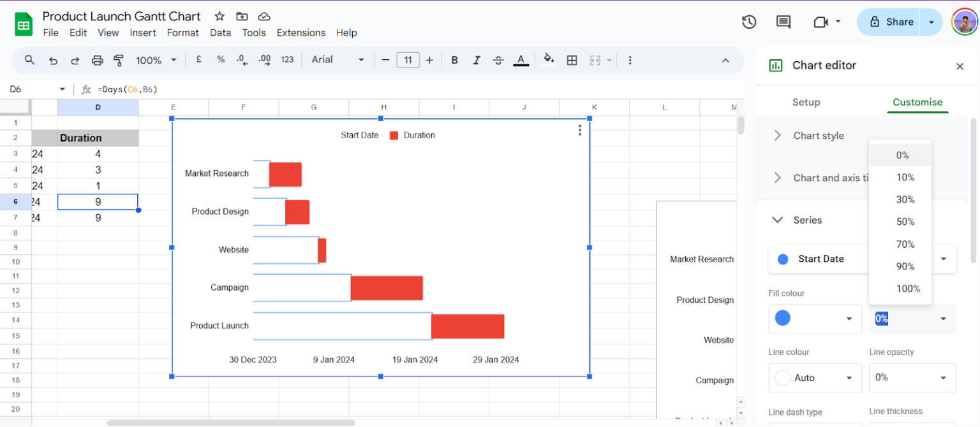
Task: Open the fill colour tool
Action: pyautogui.click(x=549, y=59)
